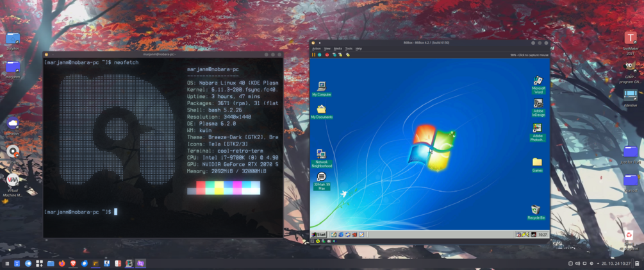Image resolution: width=644 pixels, height=270 pixels.
Task: Select Network Neighborhood desktop icon
Action: 321,158
